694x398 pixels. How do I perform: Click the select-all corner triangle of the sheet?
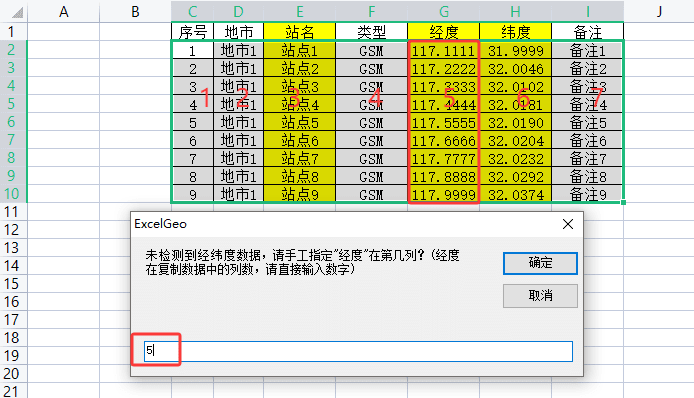click(x=17, y=12)
